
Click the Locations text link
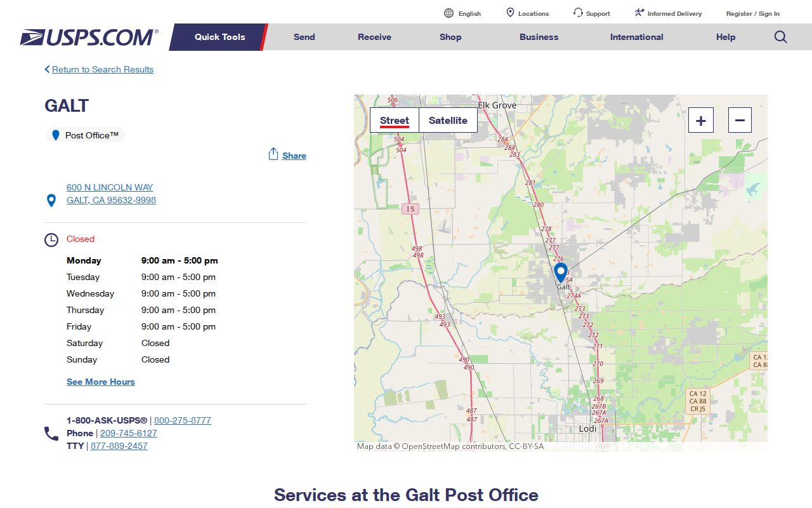point(534,13)
